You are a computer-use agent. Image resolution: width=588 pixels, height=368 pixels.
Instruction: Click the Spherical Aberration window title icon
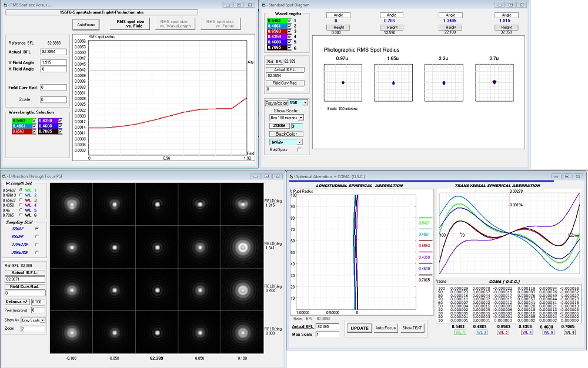click(x=291, y=175)
